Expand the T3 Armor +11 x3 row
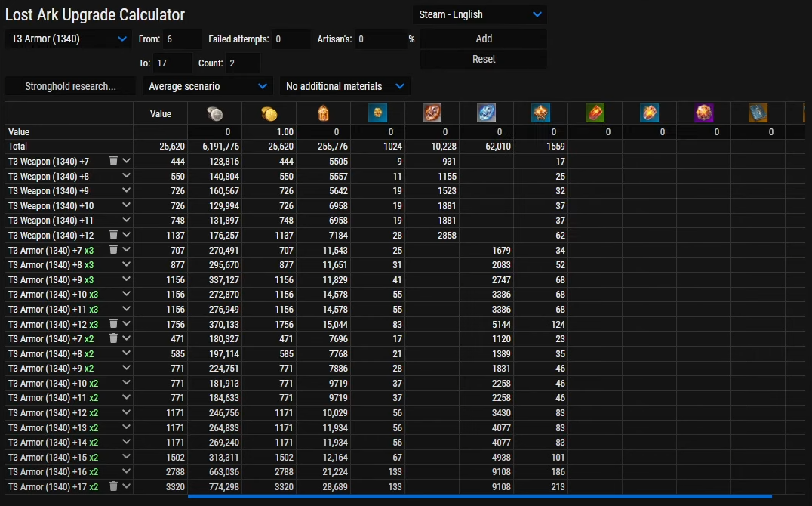The width and height of the screenshot is (812, 506). [126, 308]
